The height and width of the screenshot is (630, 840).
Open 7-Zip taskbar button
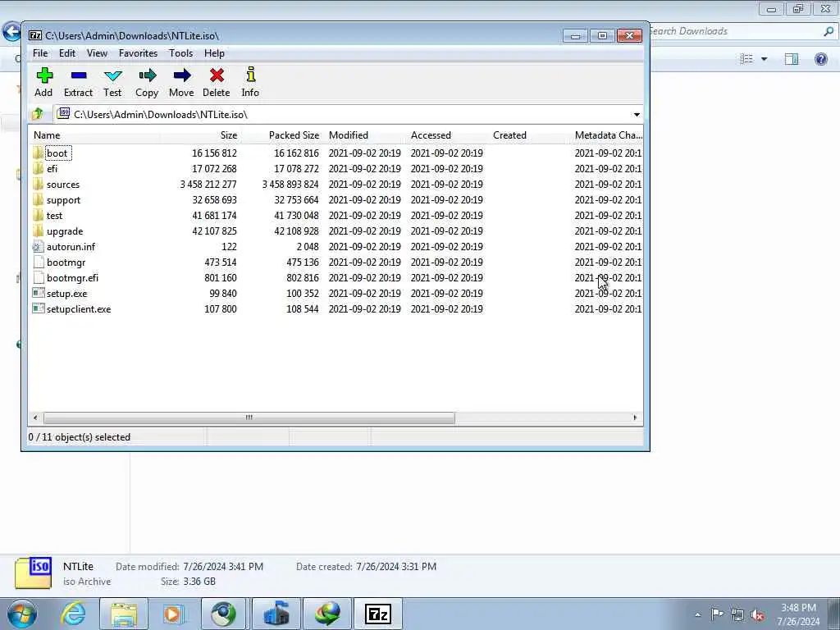pyautogui.click(x=377, y=614)
